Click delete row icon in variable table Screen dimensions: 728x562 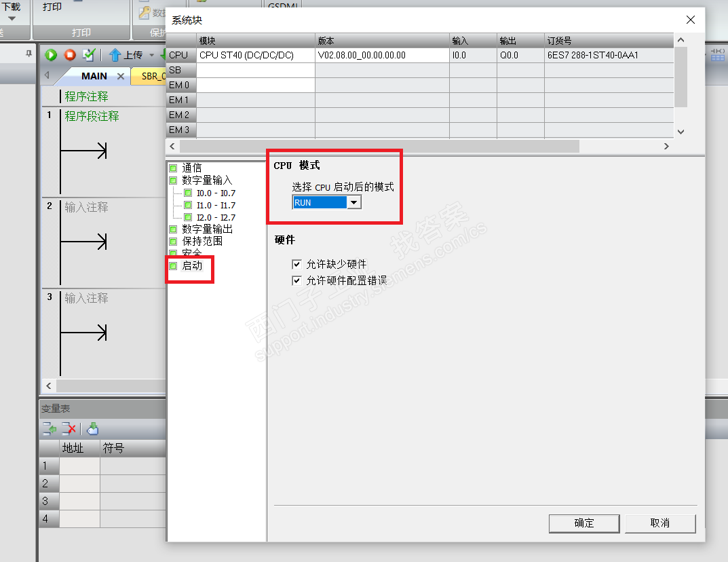(69, 429)
